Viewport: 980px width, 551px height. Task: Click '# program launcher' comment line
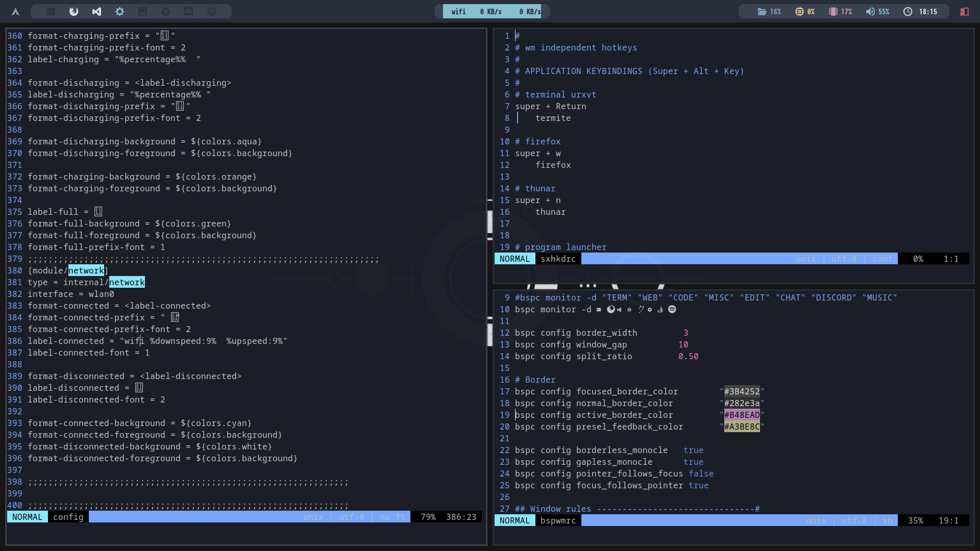tap(561, 247)
